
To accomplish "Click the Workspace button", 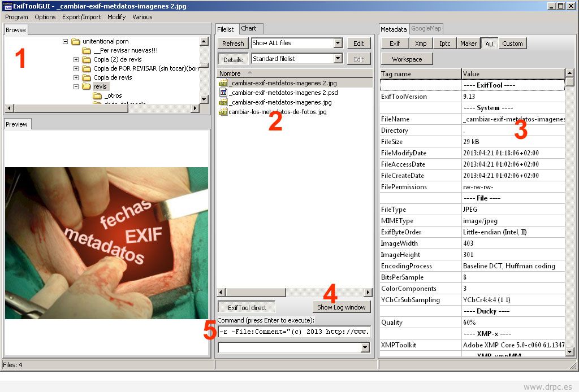I will (407, 59).
